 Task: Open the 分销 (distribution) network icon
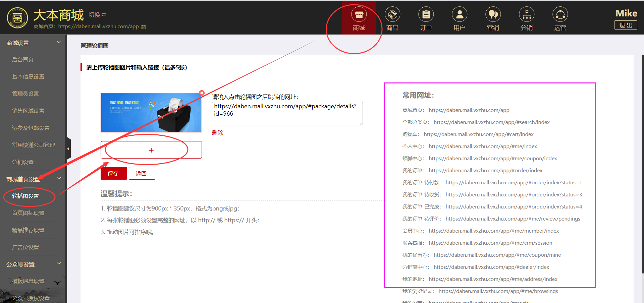(x=527, y=15)
